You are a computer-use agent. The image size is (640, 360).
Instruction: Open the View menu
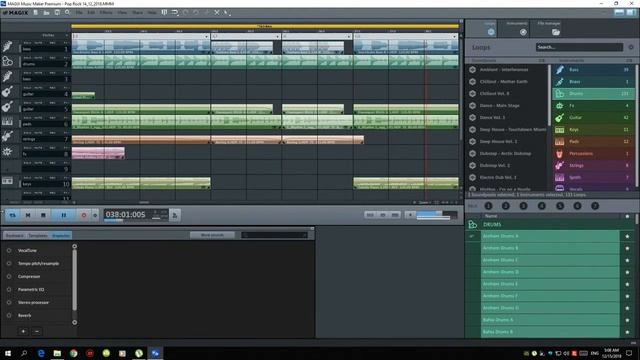pos(122,13)
